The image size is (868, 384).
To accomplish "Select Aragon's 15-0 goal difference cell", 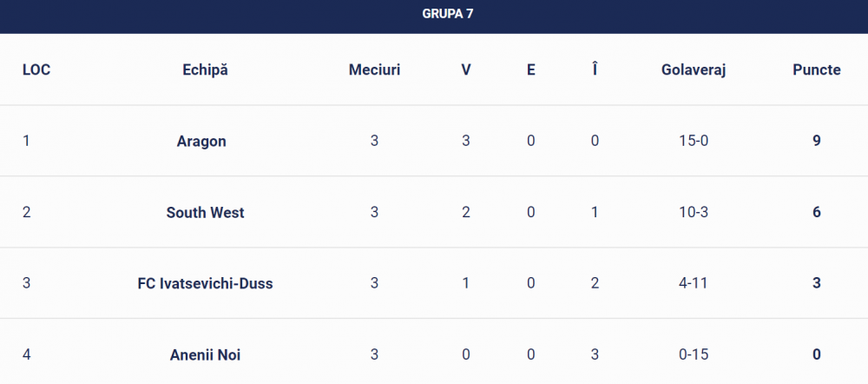I will click(694, 141).
